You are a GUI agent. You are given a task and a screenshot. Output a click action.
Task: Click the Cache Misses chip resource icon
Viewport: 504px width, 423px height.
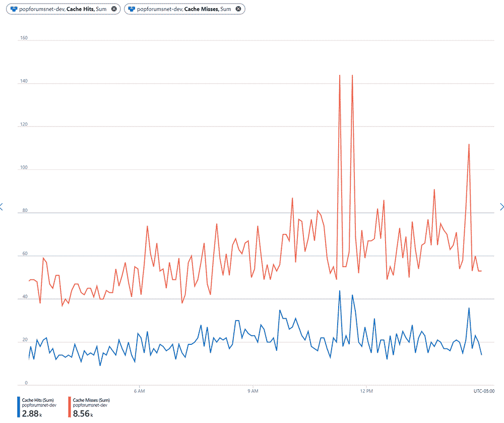tap(132, 9)
